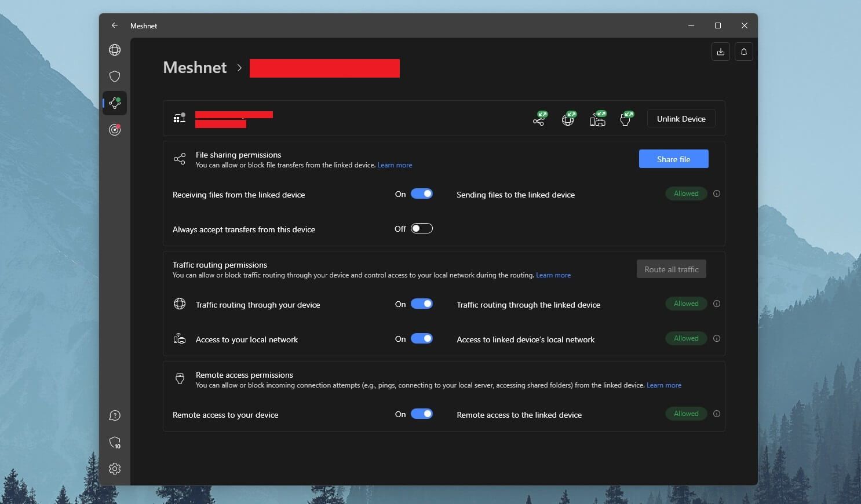The height and width of the screenshot is (504, 861).
Task: Click the back arrow in title bar
Action: [x=115, y=25]
